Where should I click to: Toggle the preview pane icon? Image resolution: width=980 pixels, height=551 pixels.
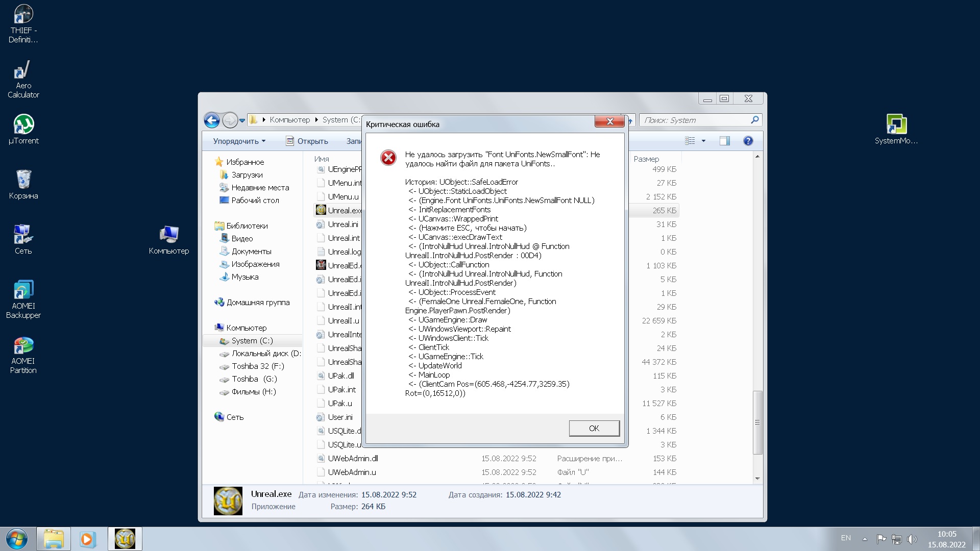click(724, 141)
